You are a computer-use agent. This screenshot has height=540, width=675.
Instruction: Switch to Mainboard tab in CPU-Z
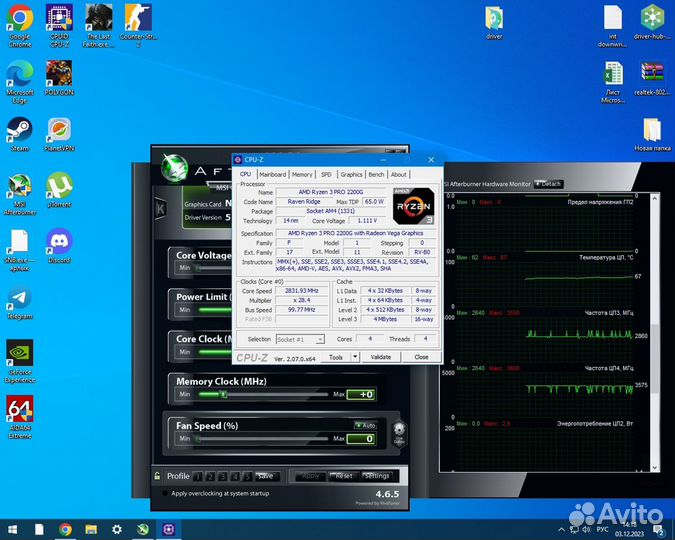click(x=272, y=174)
